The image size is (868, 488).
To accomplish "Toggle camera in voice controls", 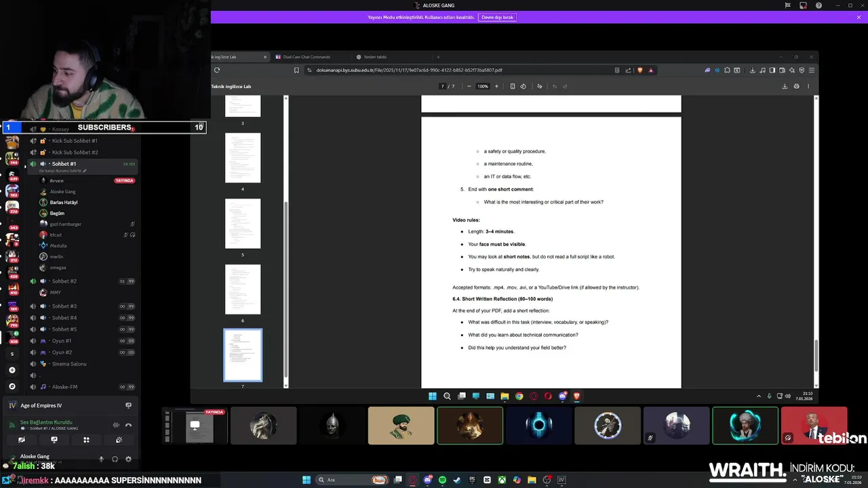I will [x=21, y=440].
